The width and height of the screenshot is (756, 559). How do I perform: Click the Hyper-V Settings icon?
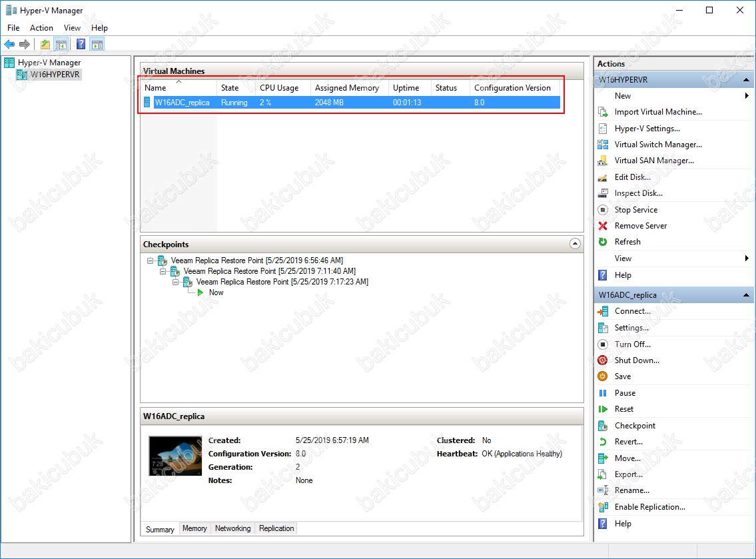(603, 129)
